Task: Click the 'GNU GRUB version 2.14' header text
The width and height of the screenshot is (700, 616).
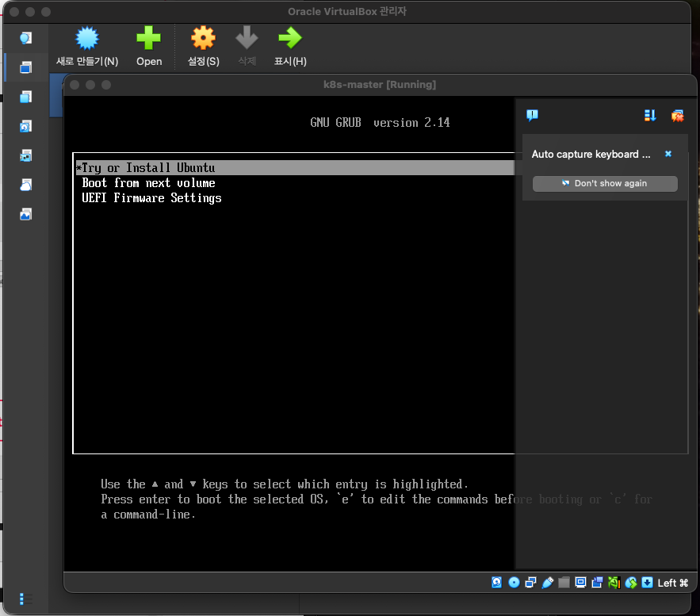Action: (380, 123)
